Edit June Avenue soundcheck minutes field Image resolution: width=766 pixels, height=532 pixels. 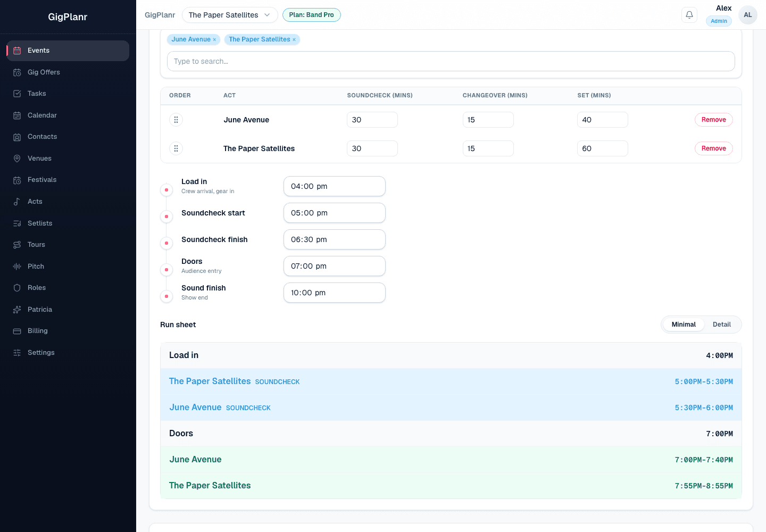372,120
